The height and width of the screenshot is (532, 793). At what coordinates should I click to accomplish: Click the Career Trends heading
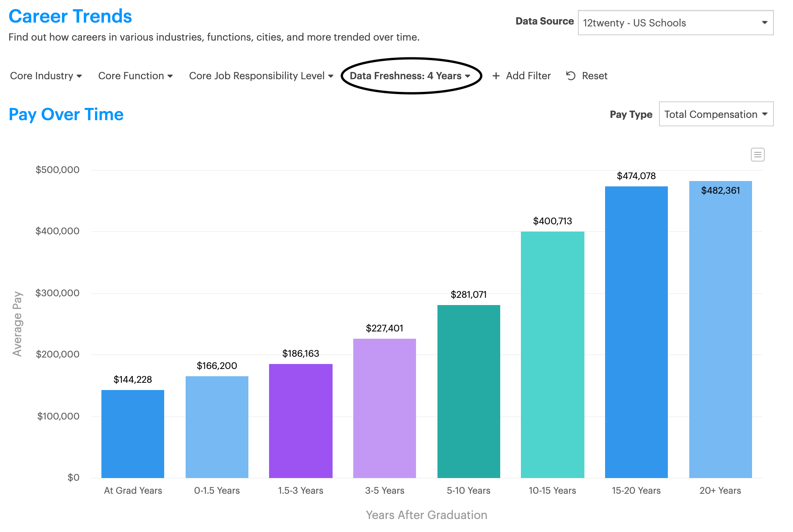click(x=70, y=16)
